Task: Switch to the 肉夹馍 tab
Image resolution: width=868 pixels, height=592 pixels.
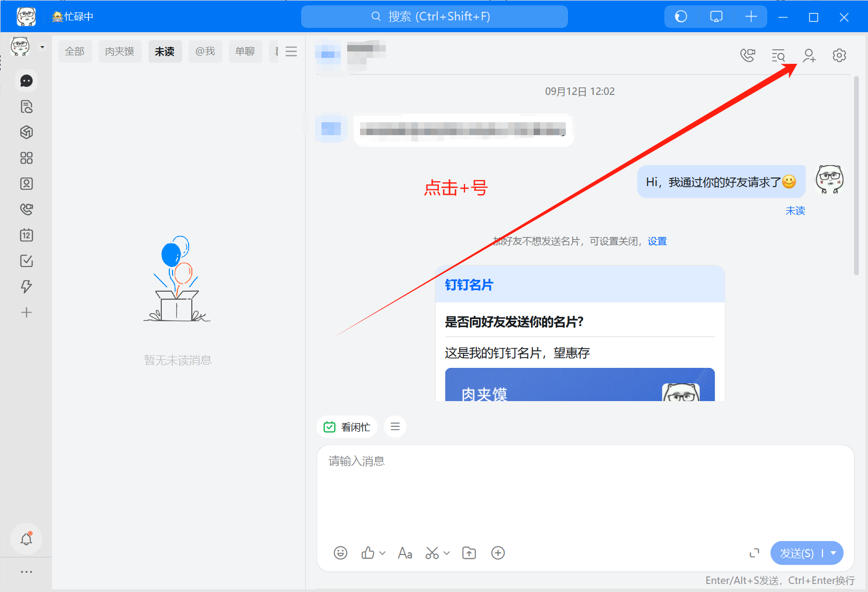Action: (120, 51)
